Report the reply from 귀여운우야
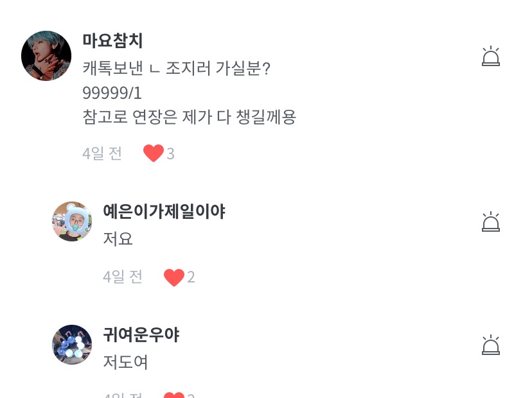Image resolution: width=532 pixels, height=398 pixels. click(490, 345)
